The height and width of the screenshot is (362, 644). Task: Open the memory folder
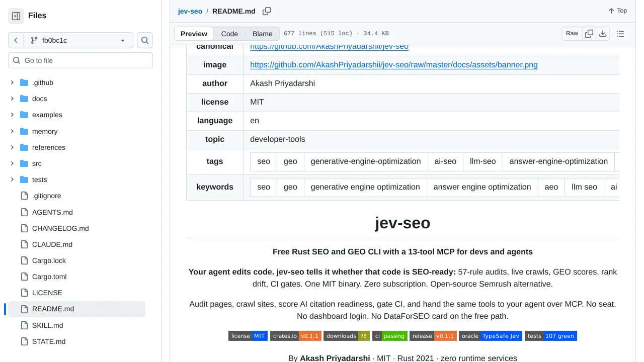45,131
